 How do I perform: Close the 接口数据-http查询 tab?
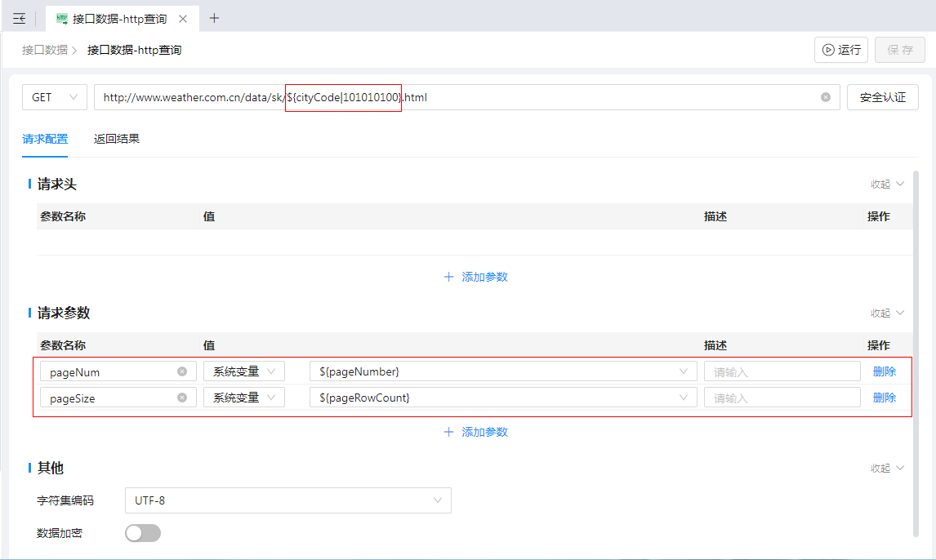(182, 19)
